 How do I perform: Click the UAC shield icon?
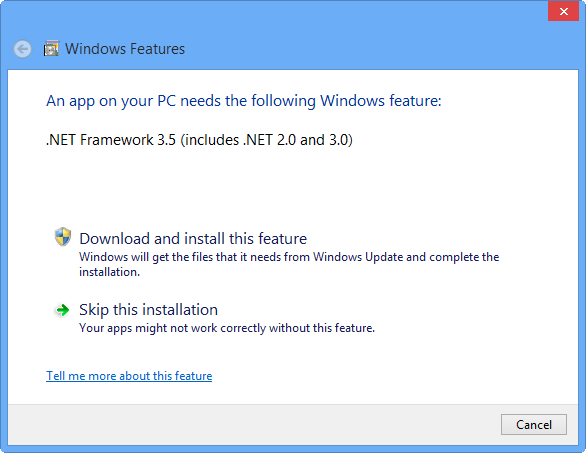[x=63, y=237]
